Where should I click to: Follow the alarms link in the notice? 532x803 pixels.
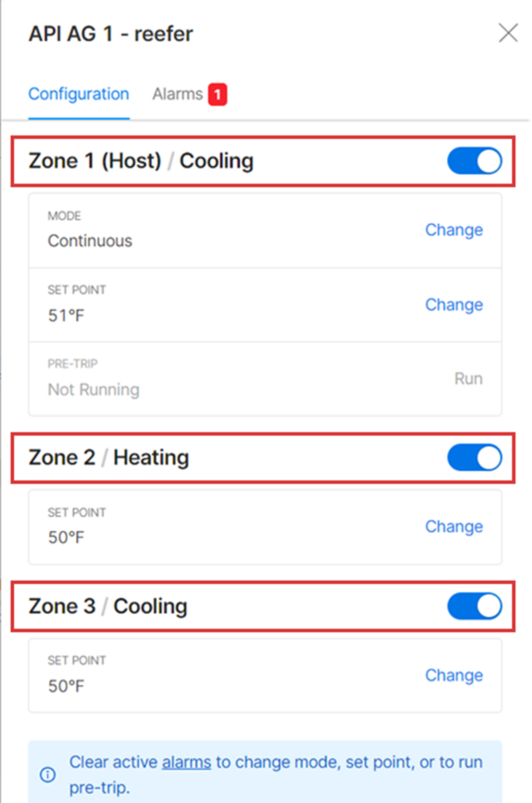(186, 762)
